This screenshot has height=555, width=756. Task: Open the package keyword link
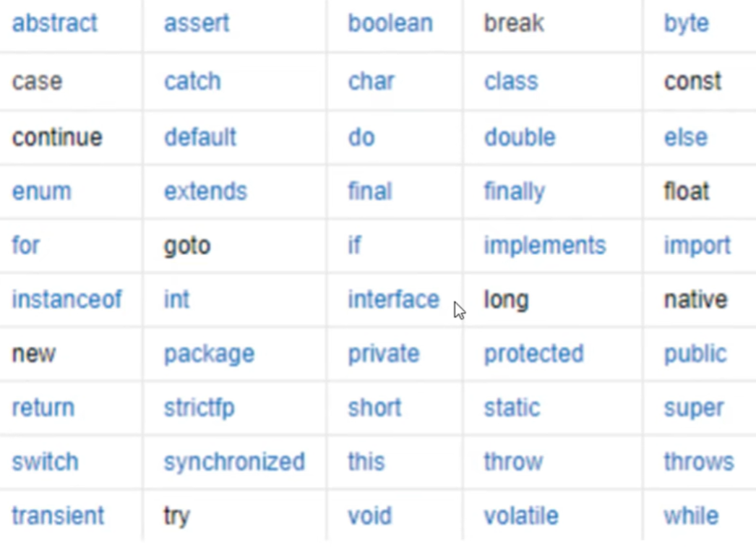tap(210, 354)
